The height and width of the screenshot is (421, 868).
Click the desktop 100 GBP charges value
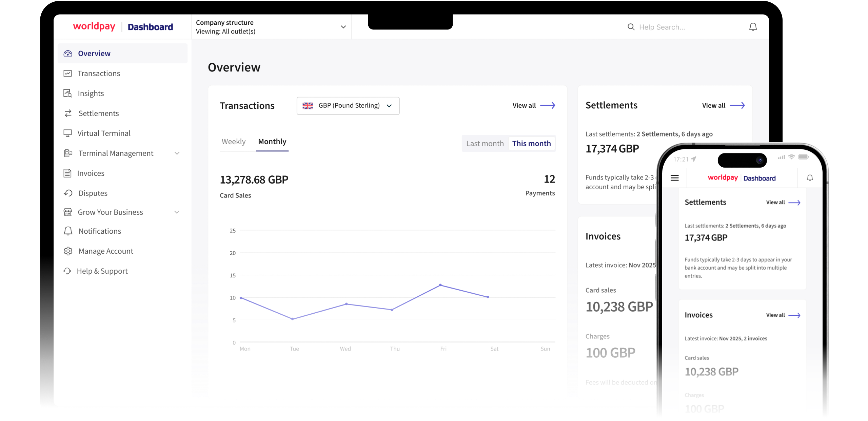point(610,353)
